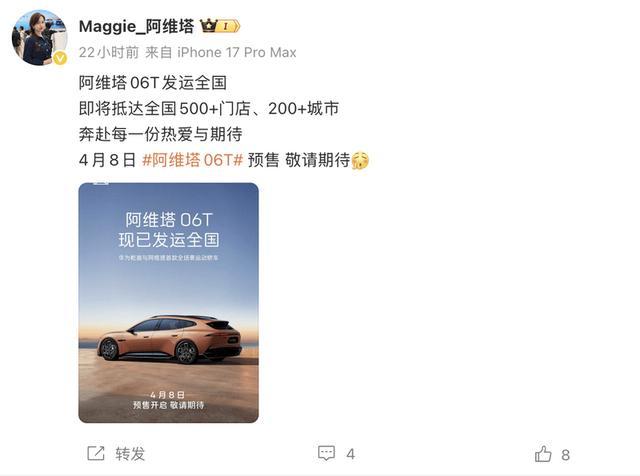Click the yellow verified V badge
640x476 pixels.
[60, 58]
